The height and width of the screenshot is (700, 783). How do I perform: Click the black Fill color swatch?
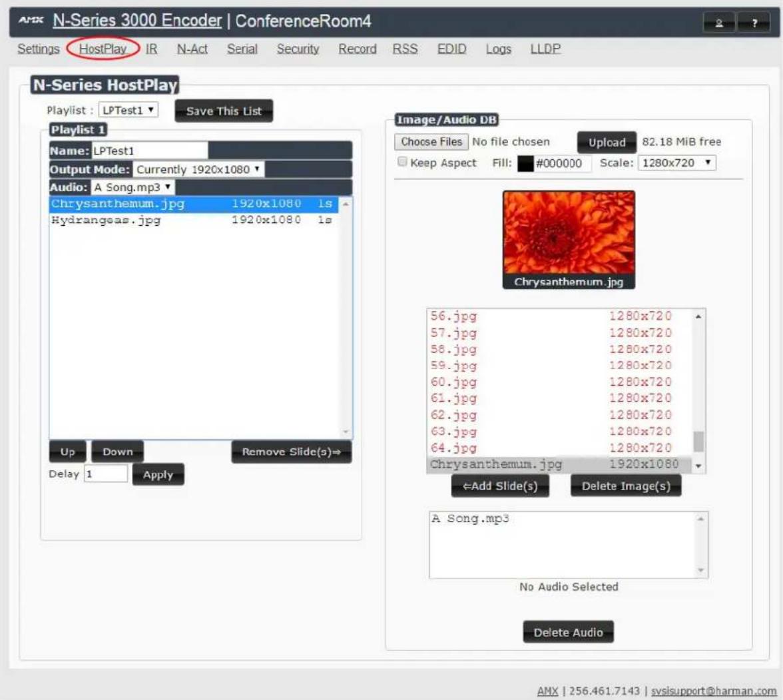525,163
